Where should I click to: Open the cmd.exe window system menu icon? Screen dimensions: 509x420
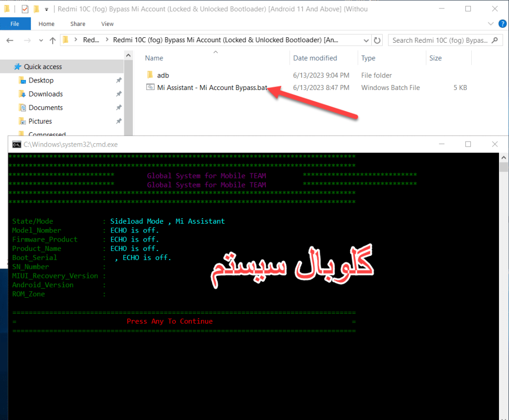coord(16,145)
